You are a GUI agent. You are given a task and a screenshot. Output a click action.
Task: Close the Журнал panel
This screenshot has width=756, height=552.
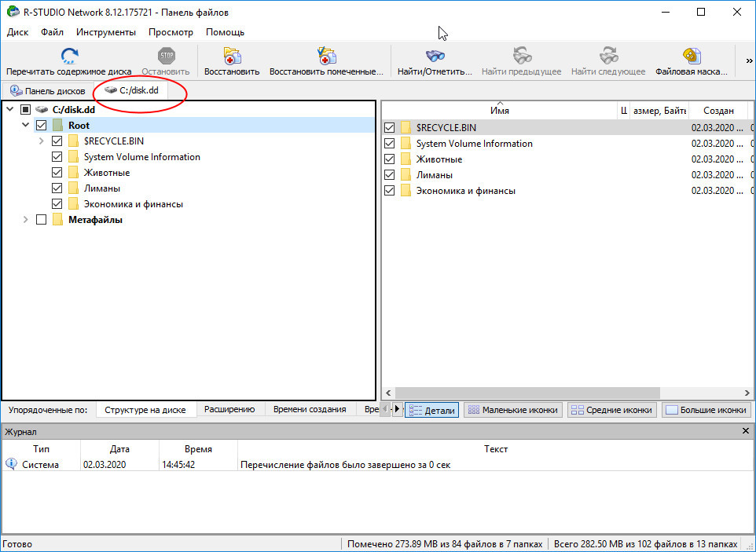pyautogui.click(x=746, y=430)
